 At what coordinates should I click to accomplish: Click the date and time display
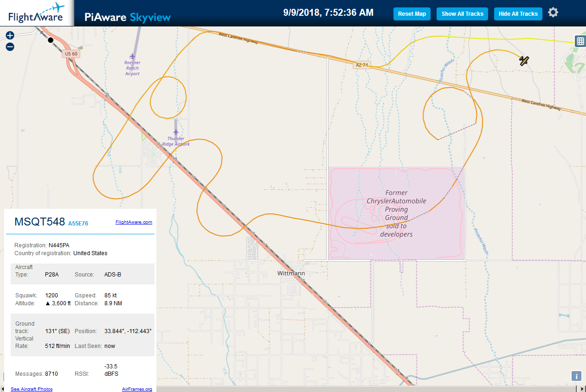(x=328, y=13)
